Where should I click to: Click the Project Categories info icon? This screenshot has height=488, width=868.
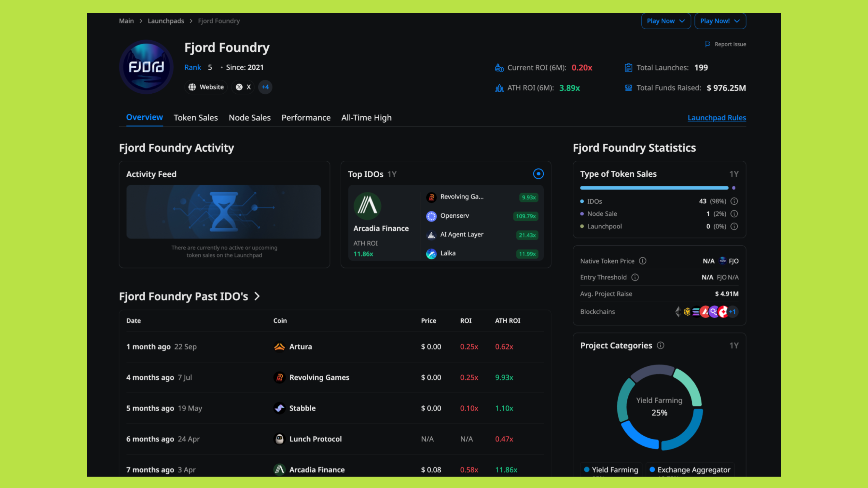point(660,346)
